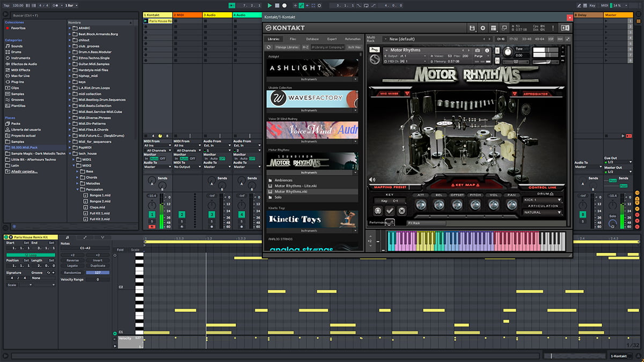This screenshot has width=644, height=362.
Task: Open Kontakt's save/load disk icon
Action: 472,28
